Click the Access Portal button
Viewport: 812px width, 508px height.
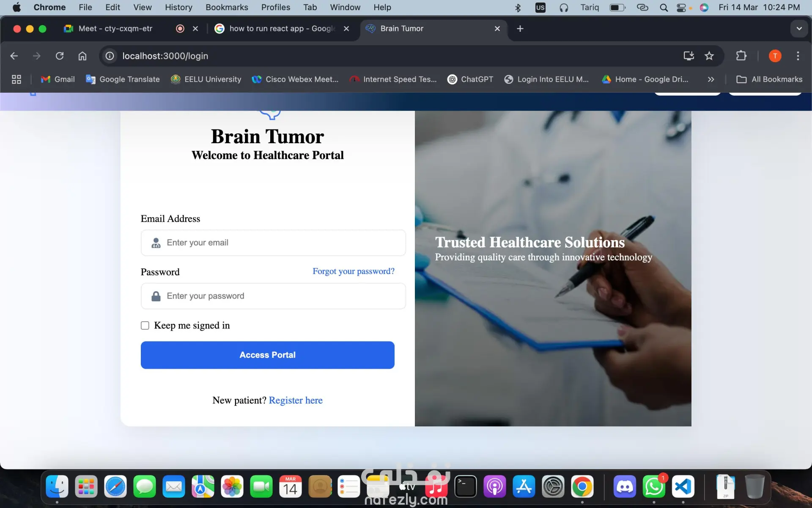click(267, 355)
